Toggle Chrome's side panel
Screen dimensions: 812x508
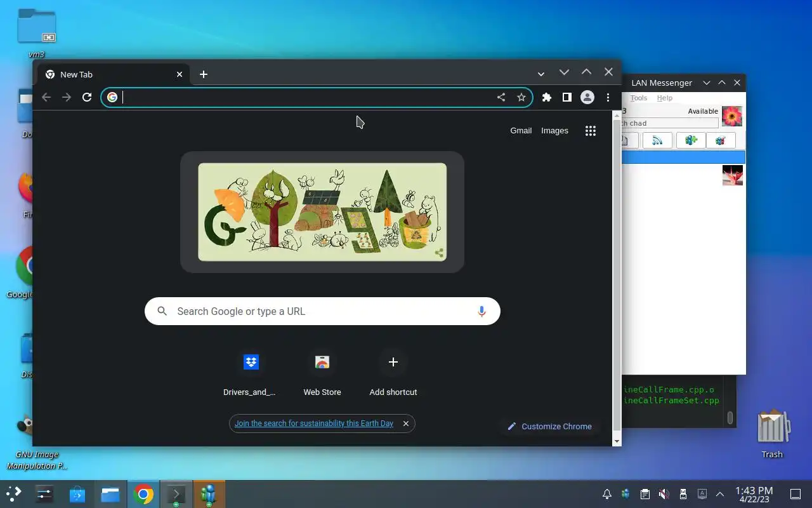tap(567, 97)
